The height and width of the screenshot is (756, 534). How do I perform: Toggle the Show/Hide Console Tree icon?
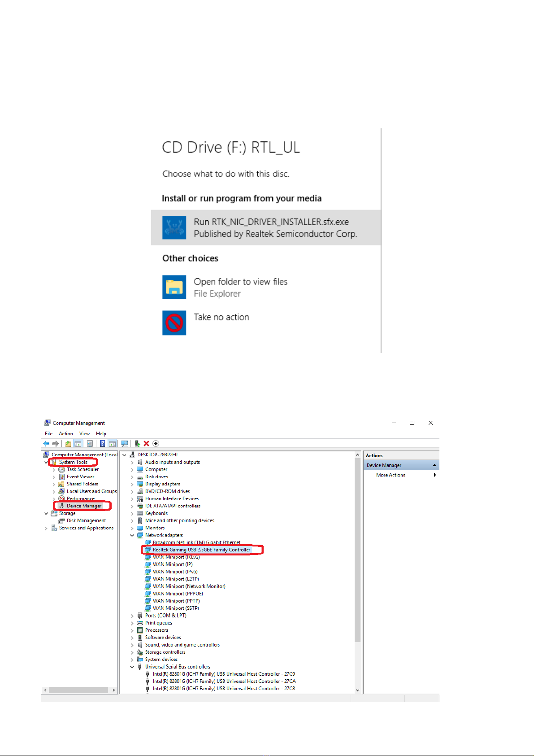tap(78, 444)
